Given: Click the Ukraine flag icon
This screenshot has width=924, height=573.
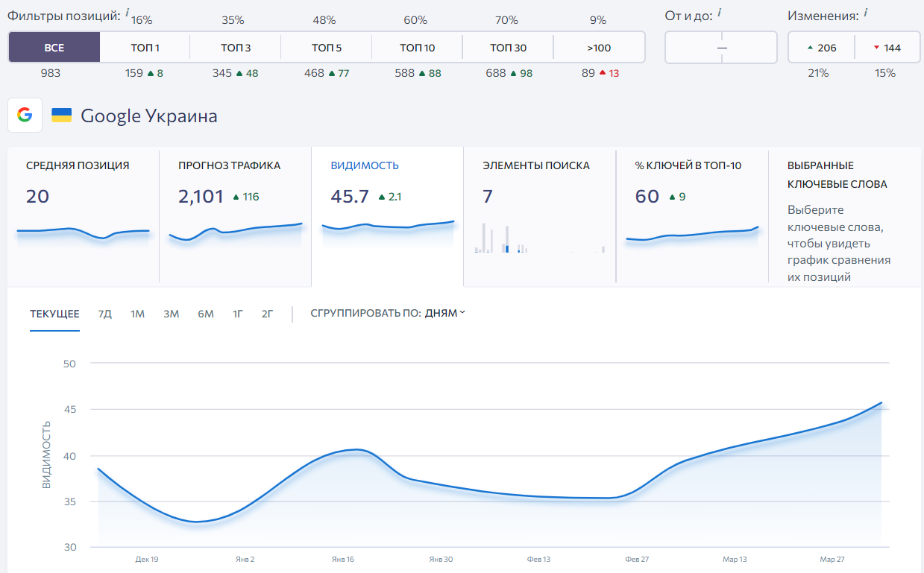Looking at the screenshot, I should pyautogui.click(x=61, y=115).
